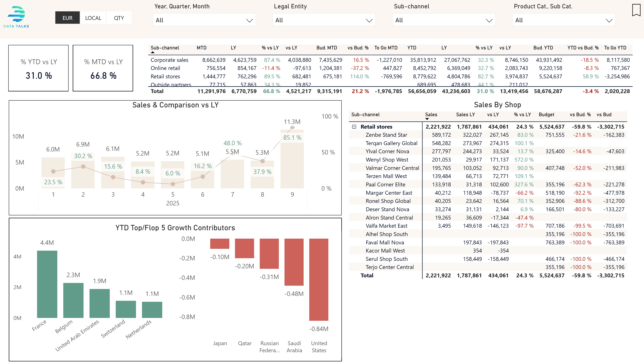Select the Alhel Shop South row
This screenshot has width=644, height=364.
coord(488,234)
